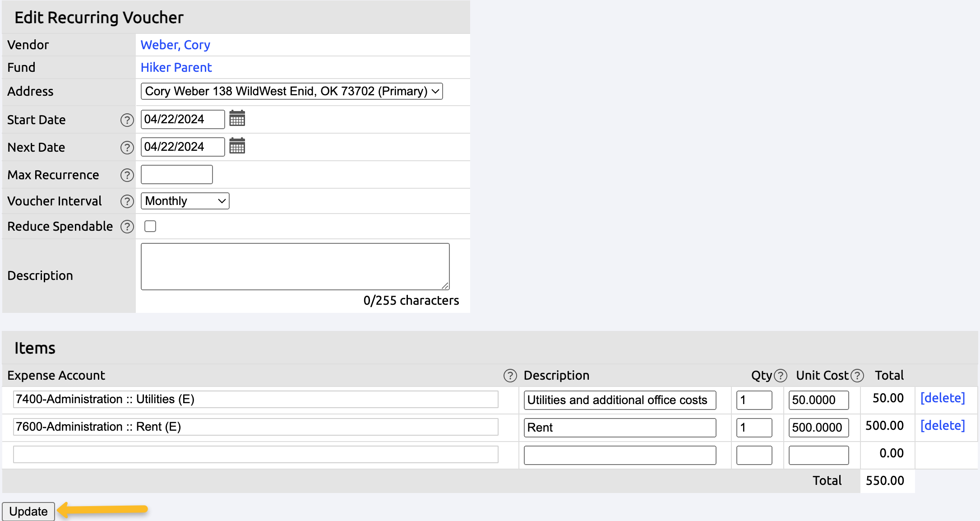Click the Next Date help icon
The height and width of the screenshot is (521, 980).
click(127, 148)
